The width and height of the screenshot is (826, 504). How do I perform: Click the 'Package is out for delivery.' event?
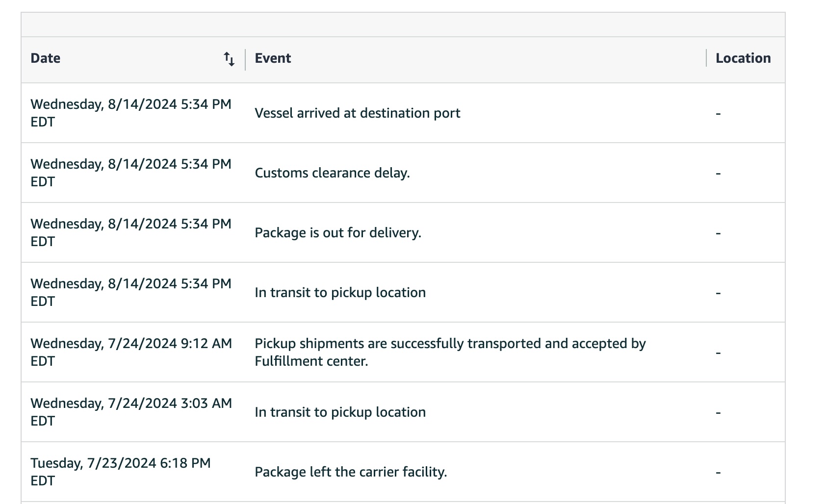[x=338, y=233]
